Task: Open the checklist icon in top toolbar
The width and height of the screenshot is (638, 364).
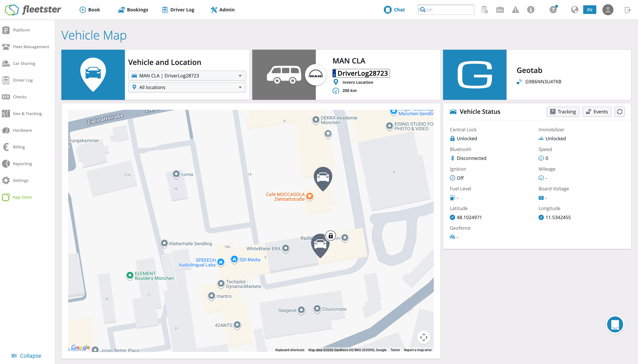Action: 485,10
